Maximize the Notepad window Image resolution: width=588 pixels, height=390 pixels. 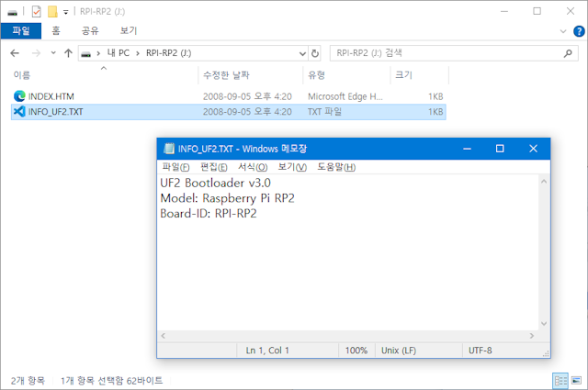click(x=500, y=149)
